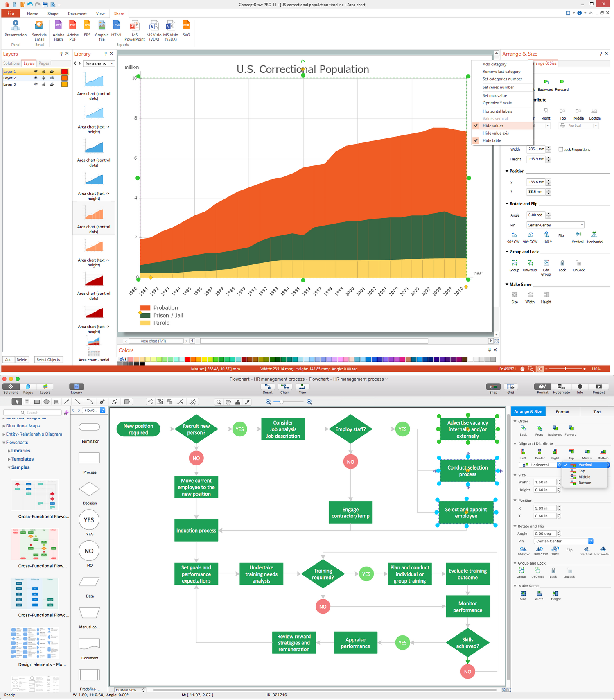The width and height of the screenshot is (614, 700).
Task: Click Present button in flowchart toolbar
Action: 598,386
